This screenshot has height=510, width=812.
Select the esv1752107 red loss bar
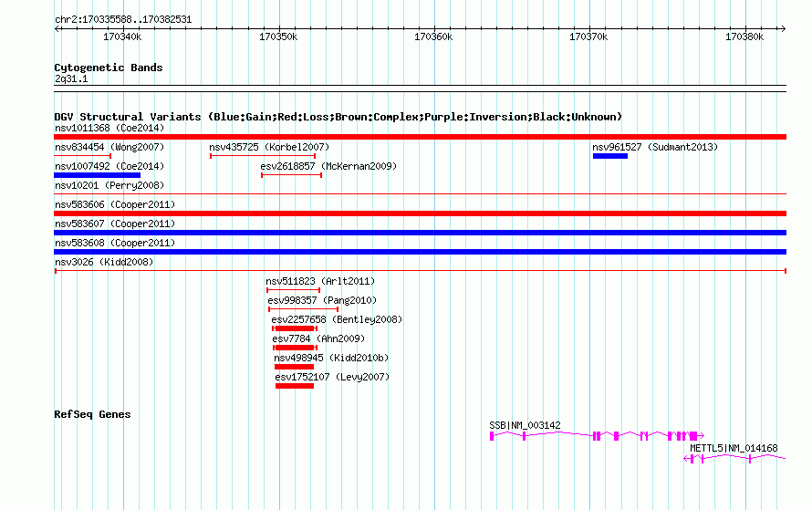(x=295, y=386)
